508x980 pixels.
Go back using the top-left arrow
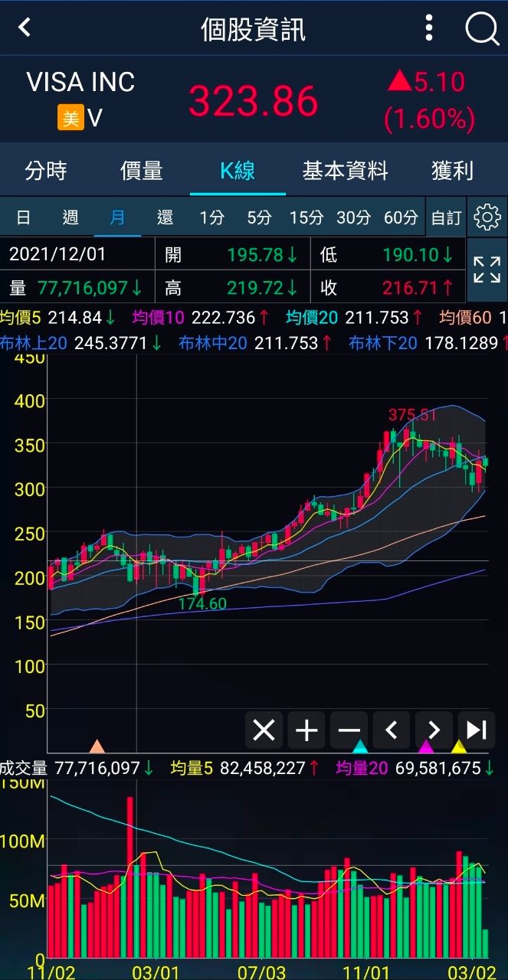click(x=25, y=28)
